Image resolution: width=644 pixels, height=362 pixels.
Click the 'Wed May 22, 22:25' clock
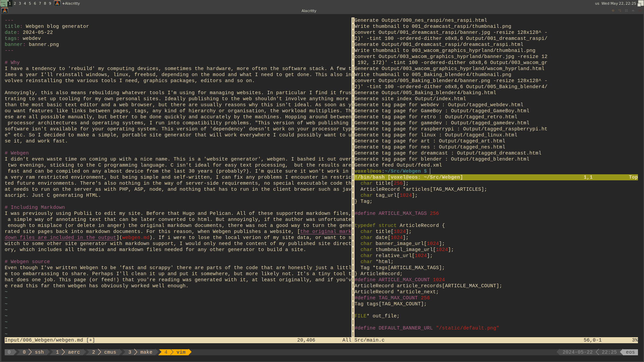(619, 3)
